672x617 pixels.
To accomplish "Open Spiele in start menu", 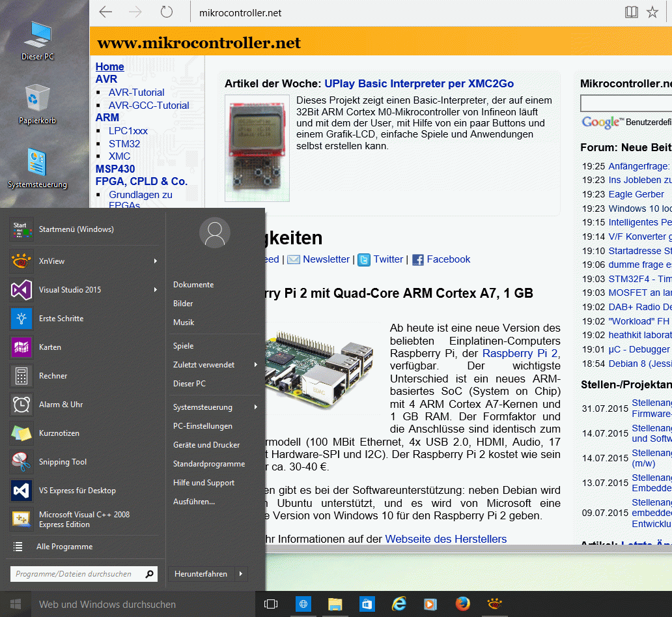I will click(x=183, y=346).
